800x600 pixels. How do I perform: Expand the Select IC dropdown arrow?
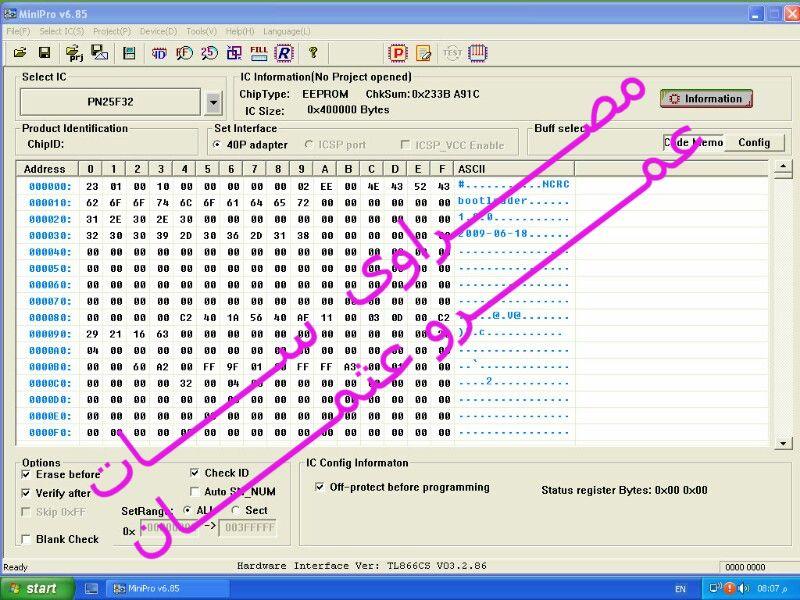click(x=214, y=103)
